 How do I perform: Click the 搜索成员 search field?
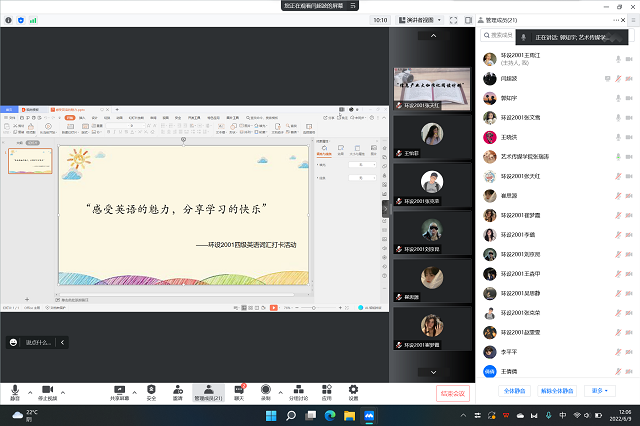(x=498, y=36)
